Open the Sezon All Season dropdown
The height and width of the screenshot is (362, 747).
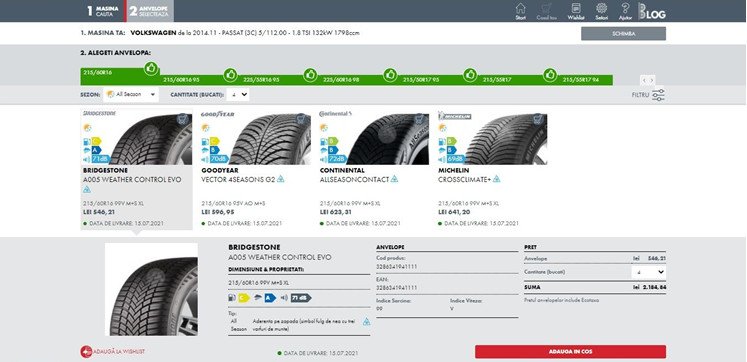click(x=131, y=94)
